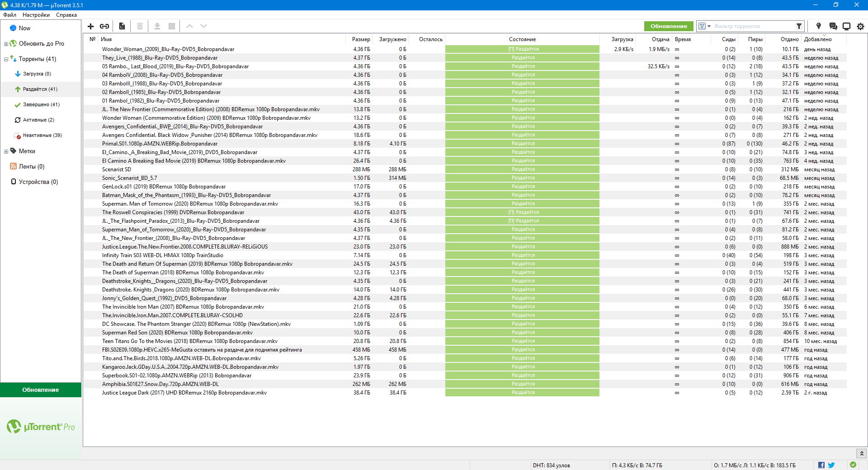Viewport: 868px width, 470px height.
Task: Click green network status check icon
Action: (853, 465)
